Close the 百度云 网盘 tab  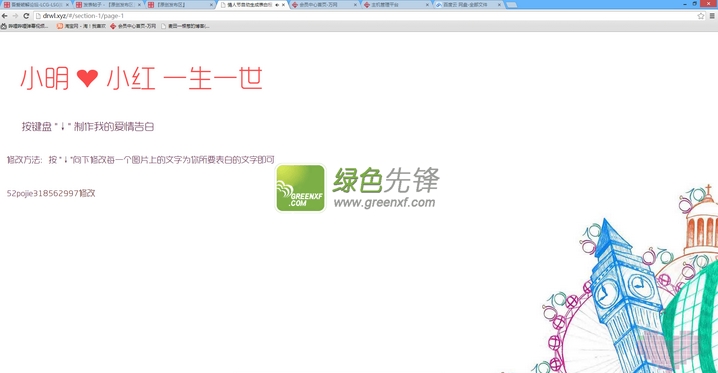click(x=499, y=5)
